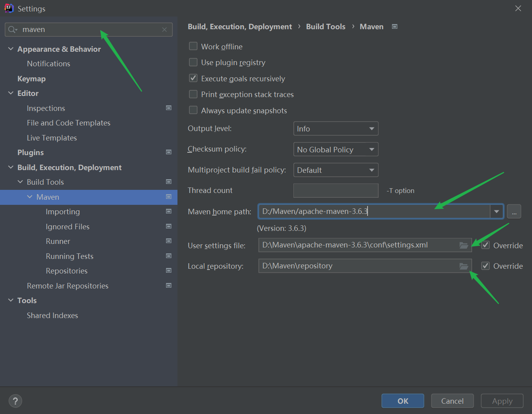The image size is (532, 414).
Task: Click the project-level icon next to Repositories
Action: (169, 270)
